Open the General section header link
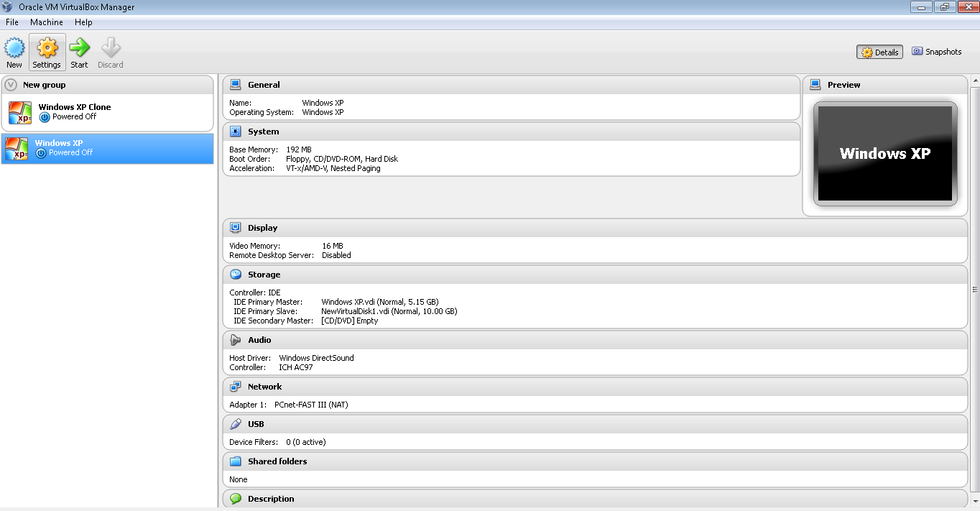 264,85
